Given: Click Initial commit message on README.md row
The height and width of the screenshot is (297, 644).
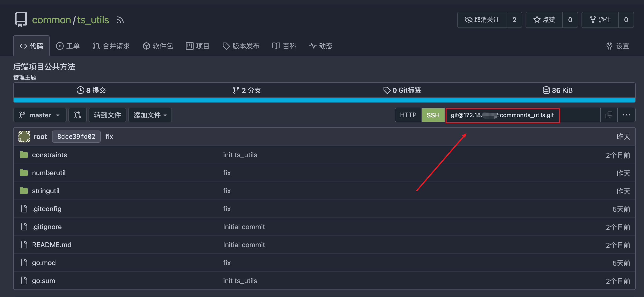Looking at the screenshot, I should point(244,245).
